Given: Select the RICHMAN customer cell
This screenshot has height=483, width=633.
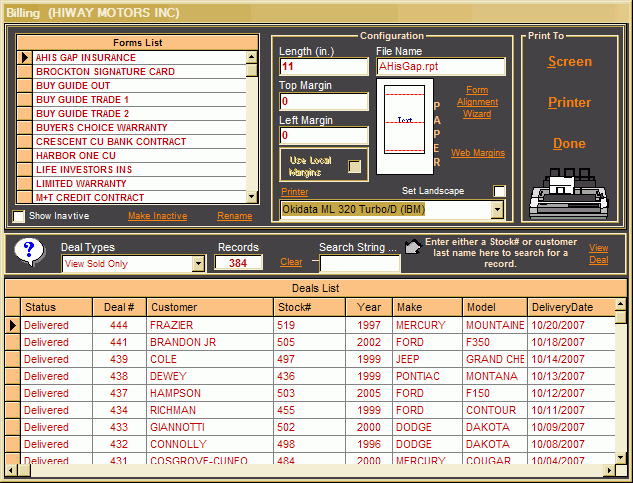Looking at the screenshot, I should (x=210, y=410).
